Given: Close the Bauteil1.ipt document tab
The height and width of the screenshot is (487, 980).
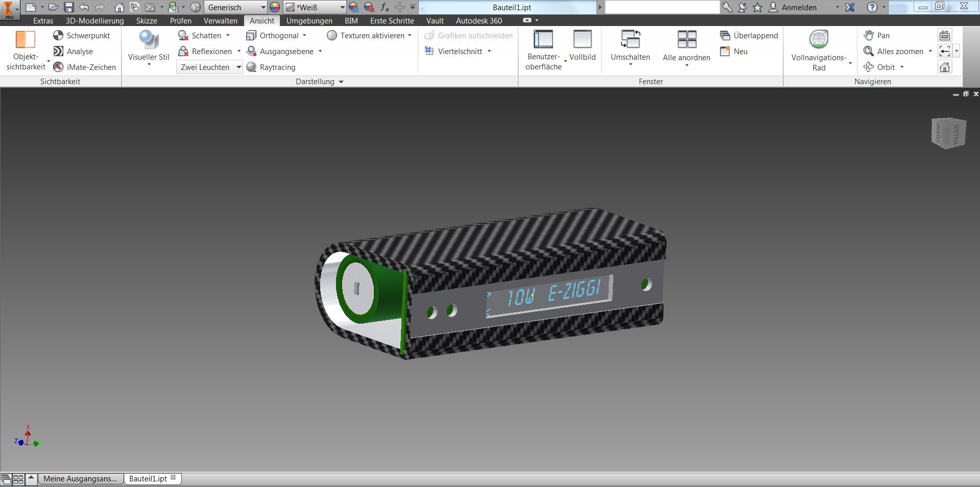Looking at the screenshot, I should coord(173,478).
